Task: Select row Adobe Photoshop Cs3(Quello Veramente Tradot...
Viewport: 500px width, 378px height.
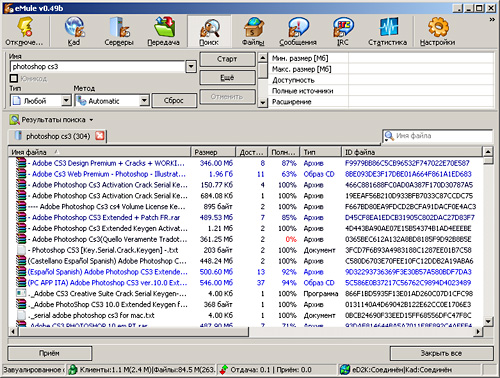Action: (246, 239)
